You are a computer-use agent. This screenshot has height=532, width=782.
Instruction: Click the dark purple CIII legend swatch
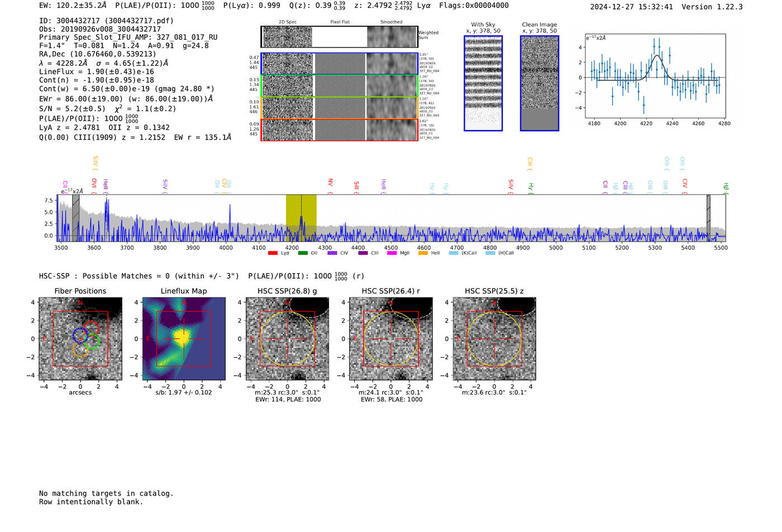click(363, 253)
